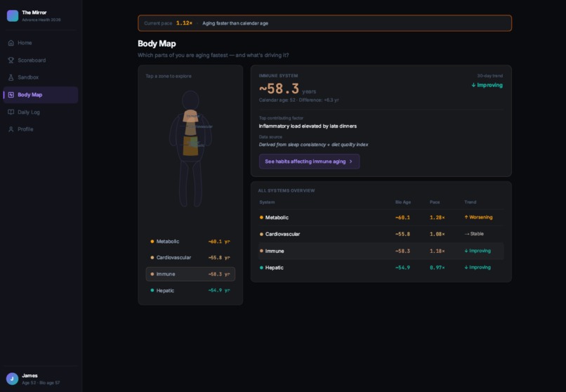Click the Immune row in systems overview
The height and width of the screenshot is (392, 566).
(381, 251)
